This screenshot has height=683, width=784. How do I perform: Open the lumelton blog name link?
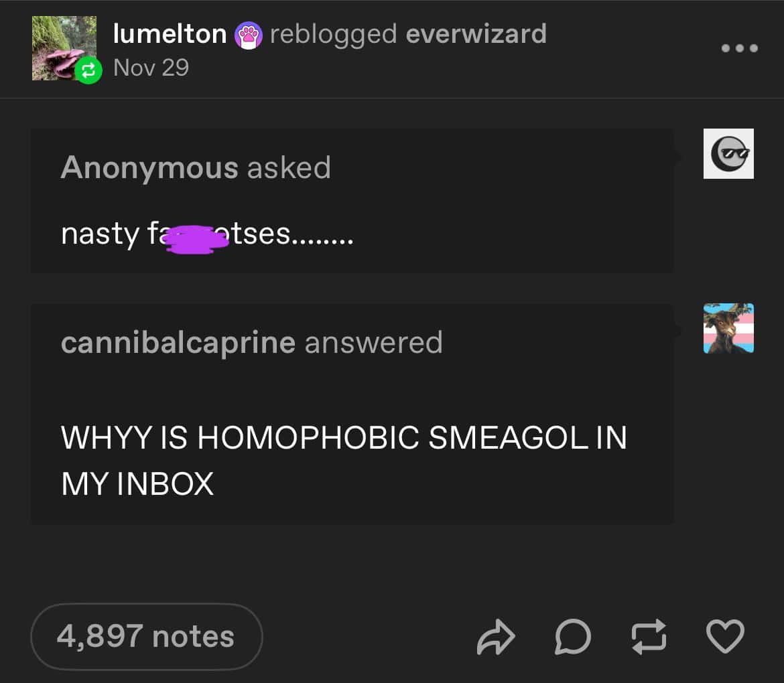170,34
